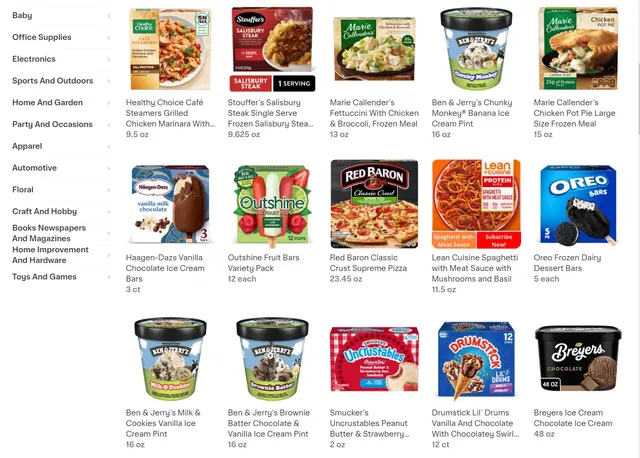Open Ben & Jerry's Chunky Monkey product title
This screenshot has height=458, width=640.
click(x=472, y=113)
